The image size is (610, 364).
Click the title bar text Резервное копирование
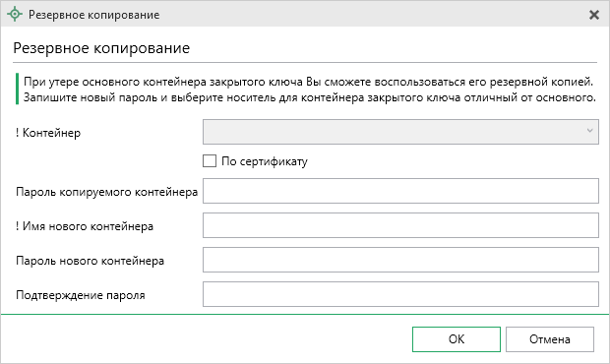(93, 15)
